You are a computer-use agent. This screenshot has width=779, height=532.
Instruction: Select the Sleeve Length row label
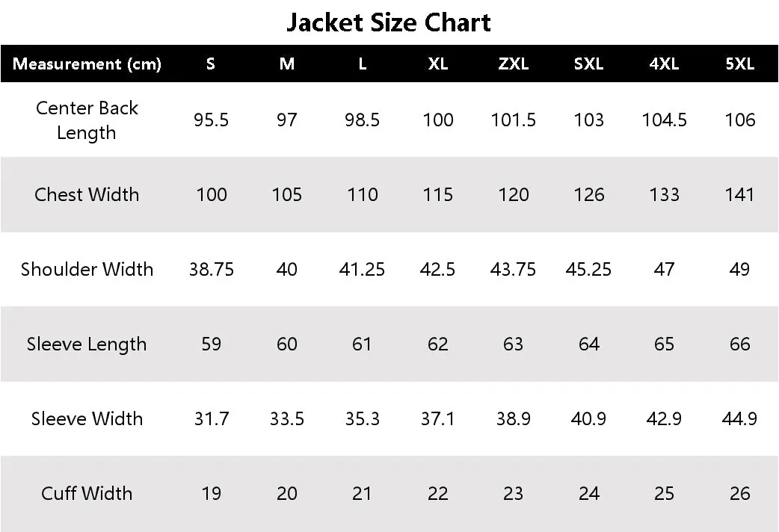tap(87, 344)
